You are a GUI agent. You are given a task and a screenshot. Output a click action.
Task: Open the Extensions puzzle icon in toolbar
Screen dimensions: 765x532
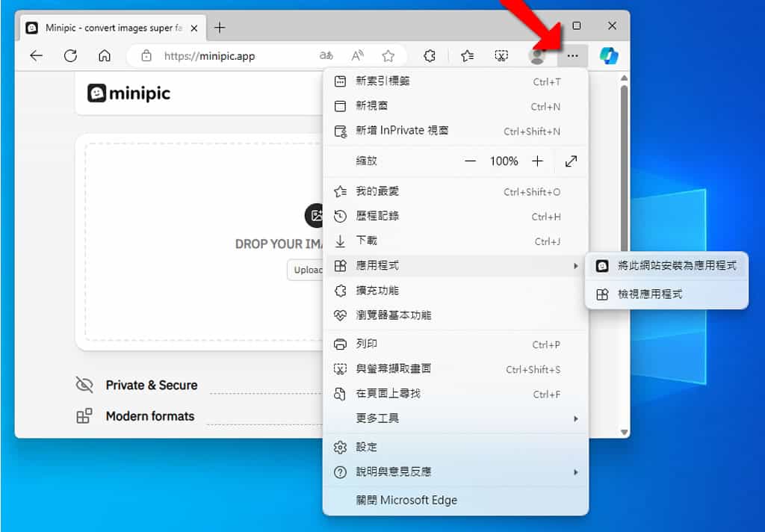tap(430, 55)
